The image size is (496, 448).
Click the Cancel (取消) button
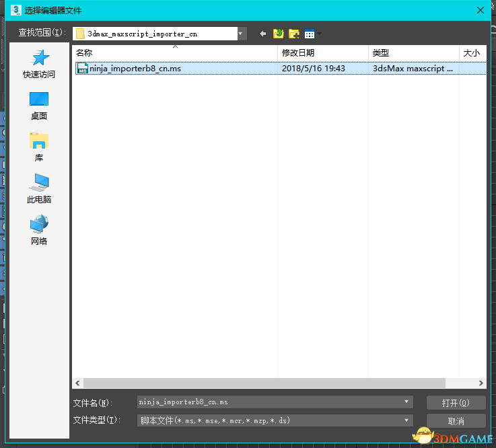point(456,421)
